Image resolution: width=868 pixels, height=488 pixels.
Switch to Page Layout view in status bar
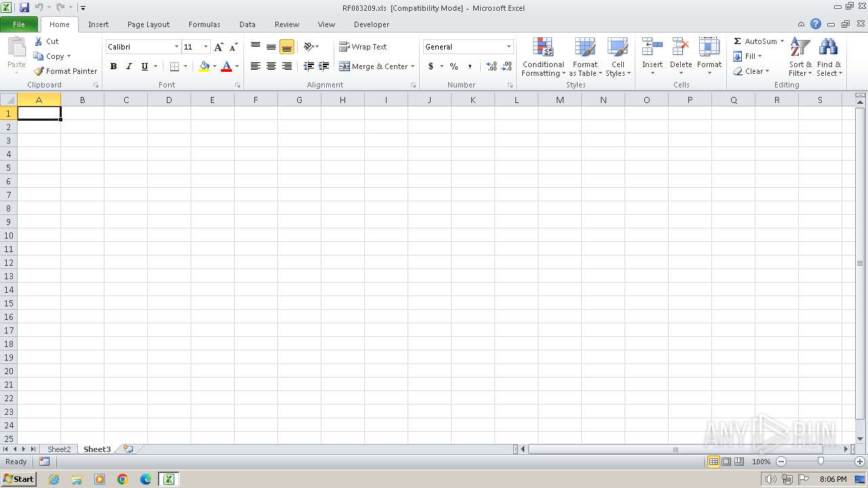coord(726,462)
